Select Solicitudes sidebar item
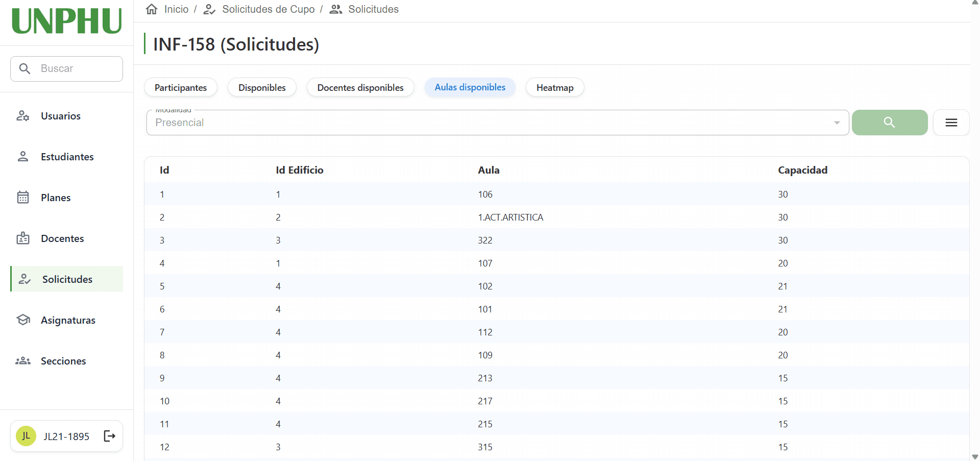Image resolution: width=980 pixels, height=461 pixels. [x=66, y=279]
